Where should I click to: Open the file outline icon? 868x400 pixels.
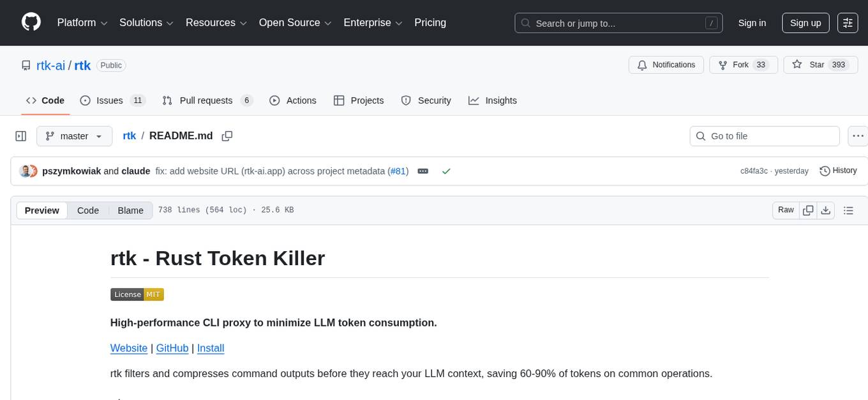click(848, 210)
